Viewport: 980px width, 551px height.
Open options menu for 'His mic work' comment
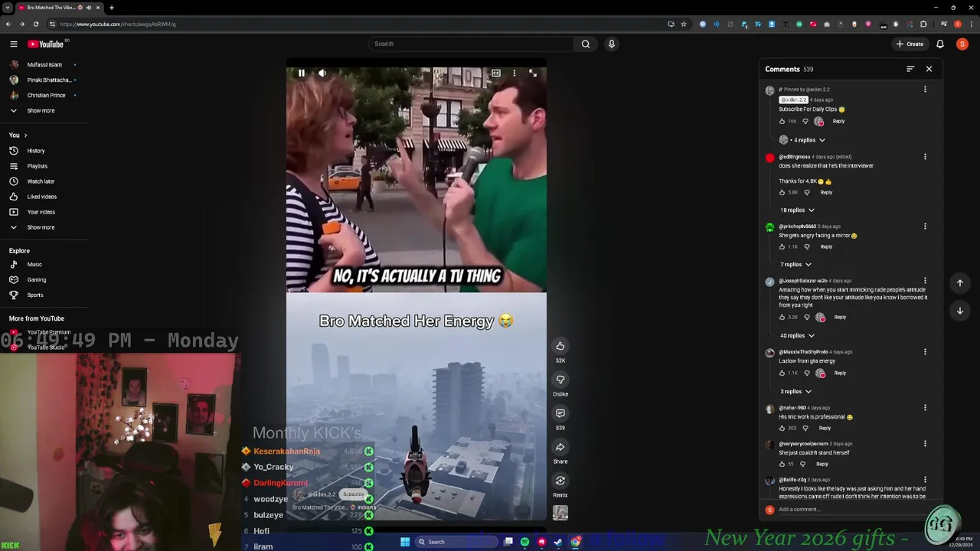[x=925, y=408]
